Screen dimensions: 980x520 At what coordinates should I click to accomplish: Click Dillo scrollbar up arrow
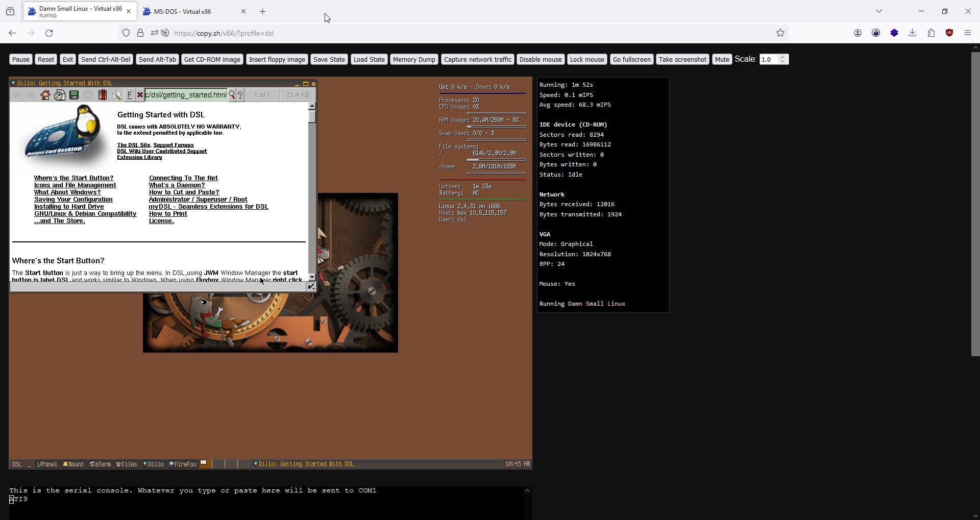click(x=312, y=106)
